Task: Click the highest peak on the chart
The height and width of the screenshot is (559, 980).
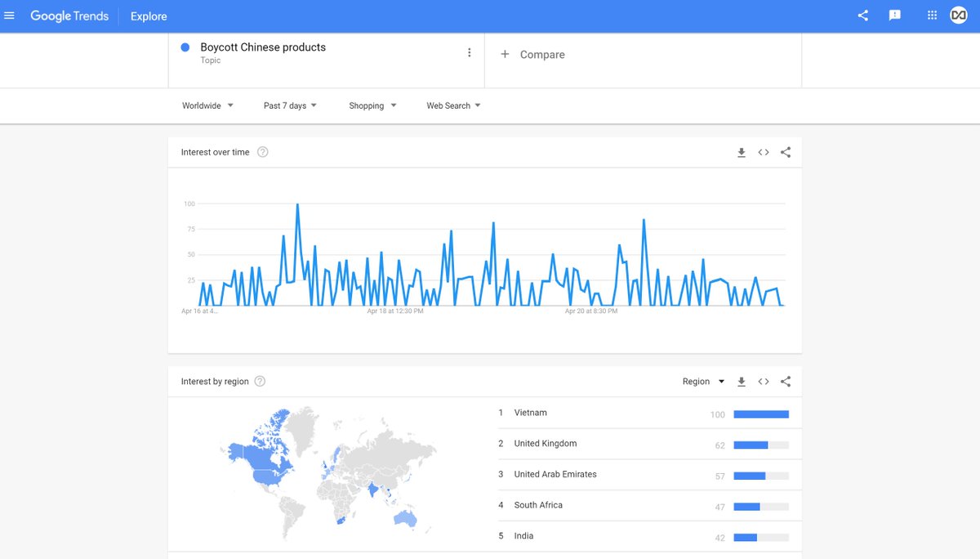Action: [297, 206]
